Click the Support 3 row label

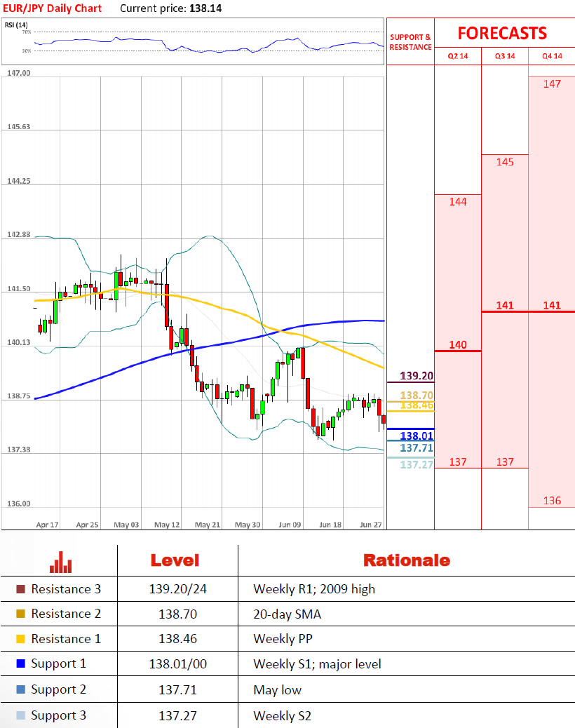pyautogui.click(x=58, y=716)
